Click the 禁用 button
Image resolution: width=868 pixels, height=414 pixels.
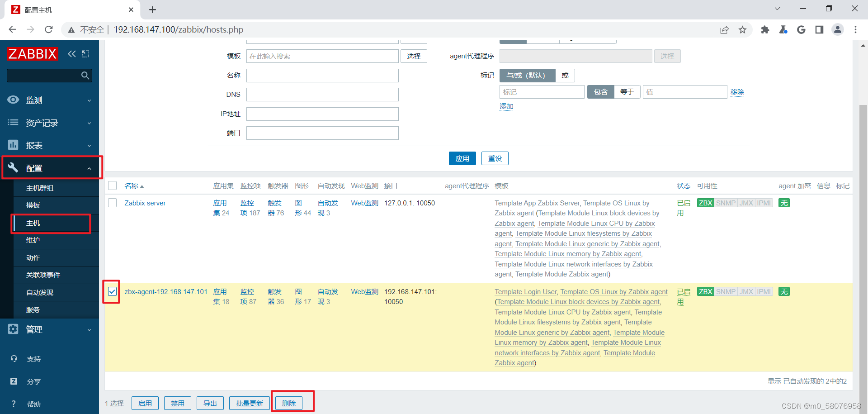coord(178,403)
